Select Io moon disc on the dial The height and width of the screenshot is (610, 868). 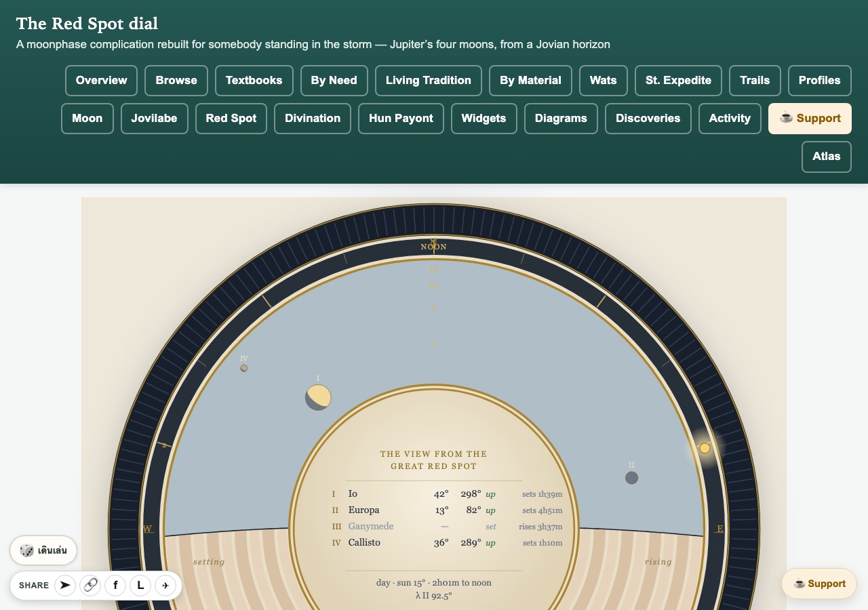[x=318, y=397]
